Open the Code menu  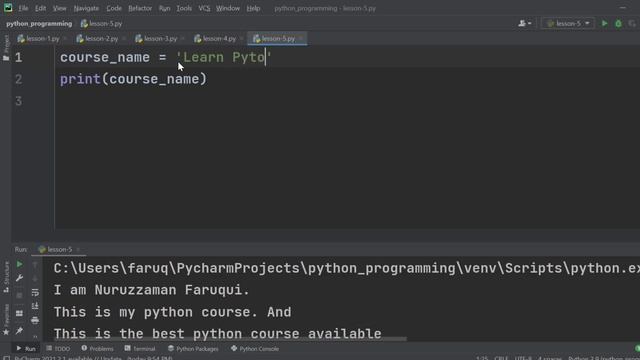(x=114, y=8)
